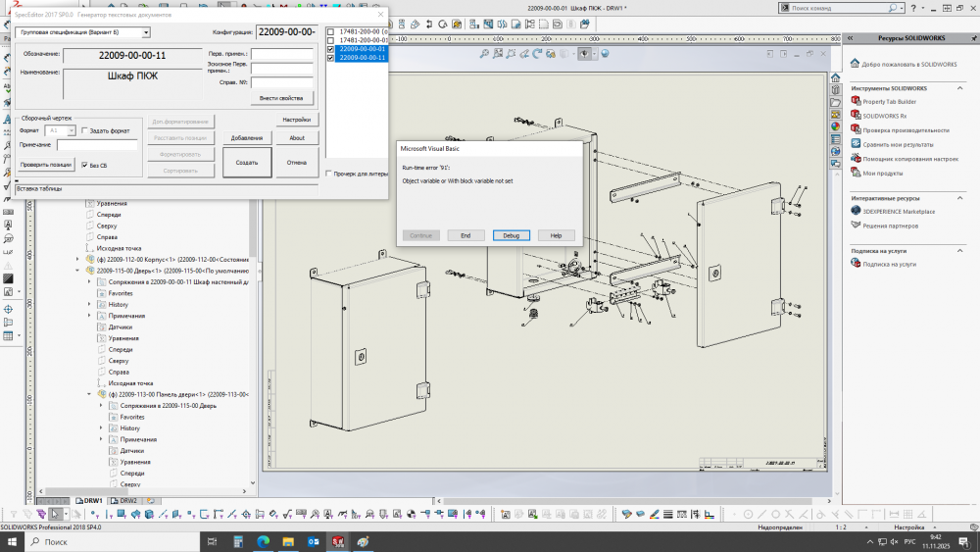Uncheck configuration 22009-00-00-01 in list

point(331,49)
